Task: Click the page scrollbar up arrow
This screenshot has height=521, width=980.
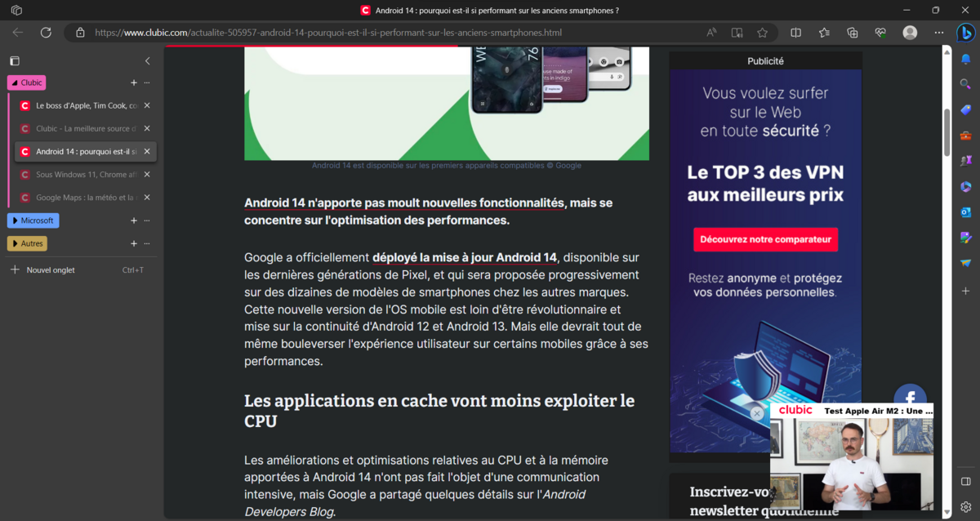Action: point(947,51)
